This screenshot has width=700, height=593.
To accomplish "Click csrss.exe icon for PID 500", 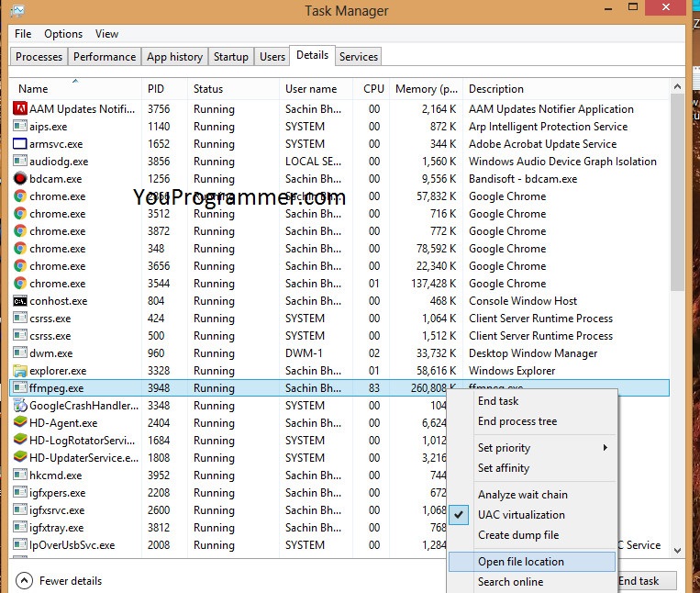I will (x=20, y=335).
